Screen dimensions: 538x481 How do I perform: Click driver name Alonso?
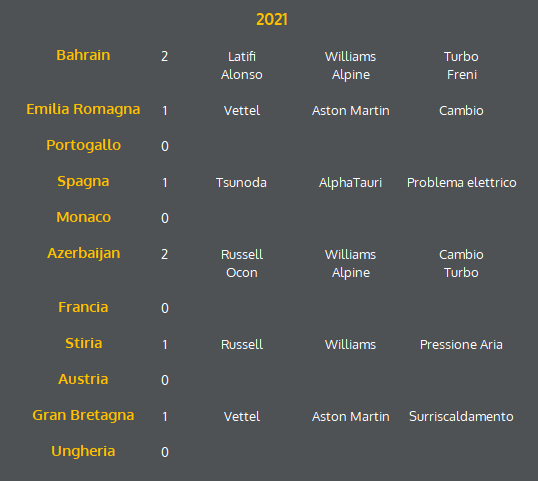click(242, 75)
